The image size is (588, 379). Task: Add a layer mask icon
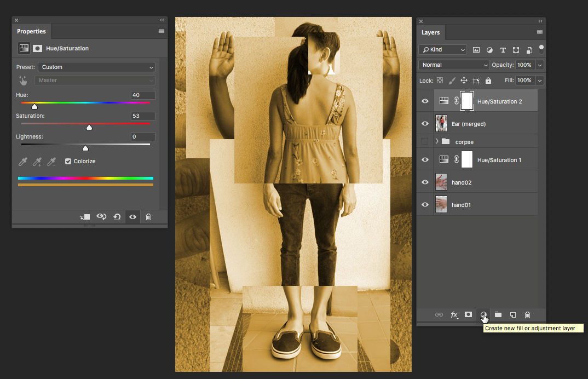click(468, 315)
